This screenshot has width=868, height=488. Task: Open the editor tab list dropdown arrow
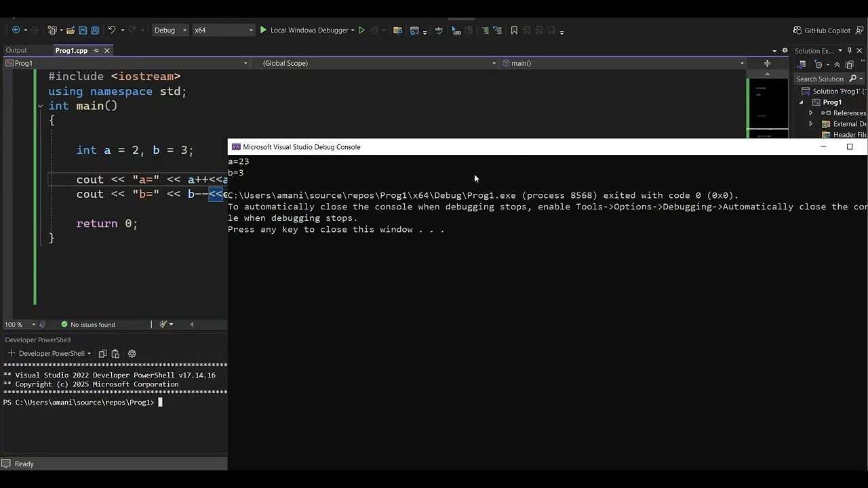click(x=774, y=50)
